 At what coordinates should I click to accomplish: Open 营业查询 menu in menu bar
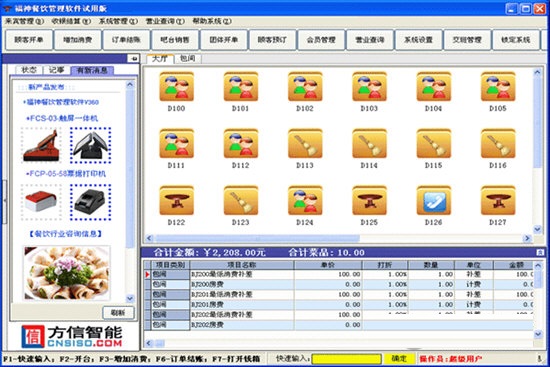[x=165, y=21]
